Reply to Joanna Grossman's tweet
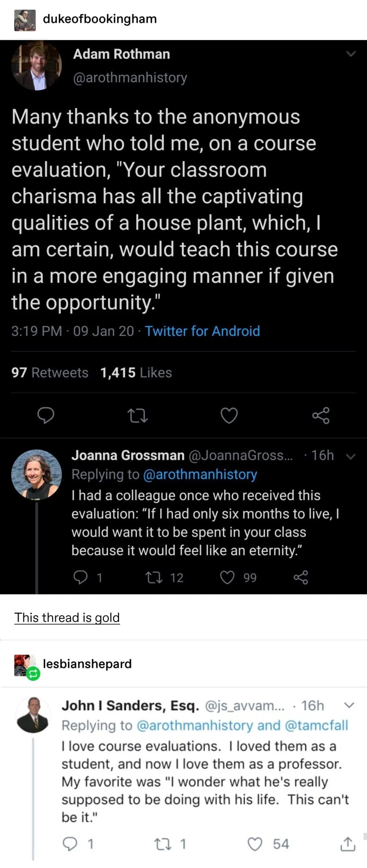This screenshot has height=868, width=367. [x=81, y=577]
